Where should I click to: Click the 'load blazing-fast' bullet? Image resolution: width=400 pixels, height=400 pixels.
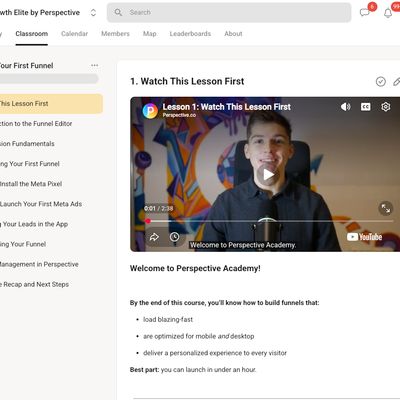(x=168, y=319)
